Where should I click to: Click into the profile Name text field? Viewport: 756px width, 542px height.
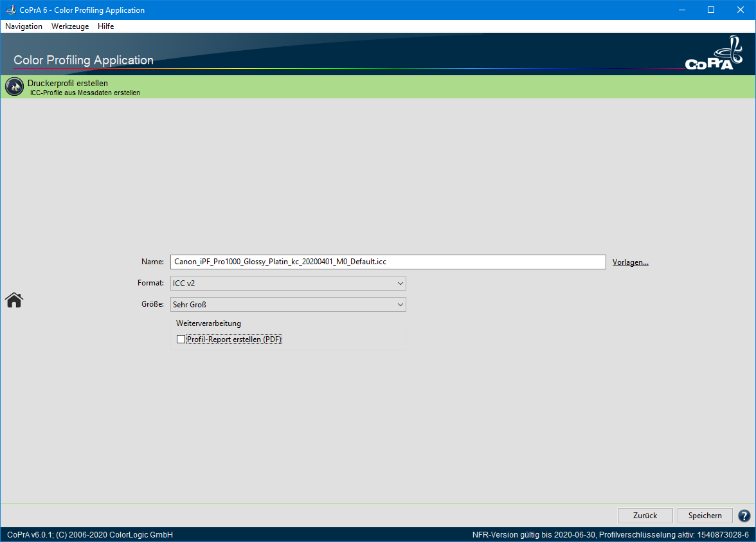(388, 262)
